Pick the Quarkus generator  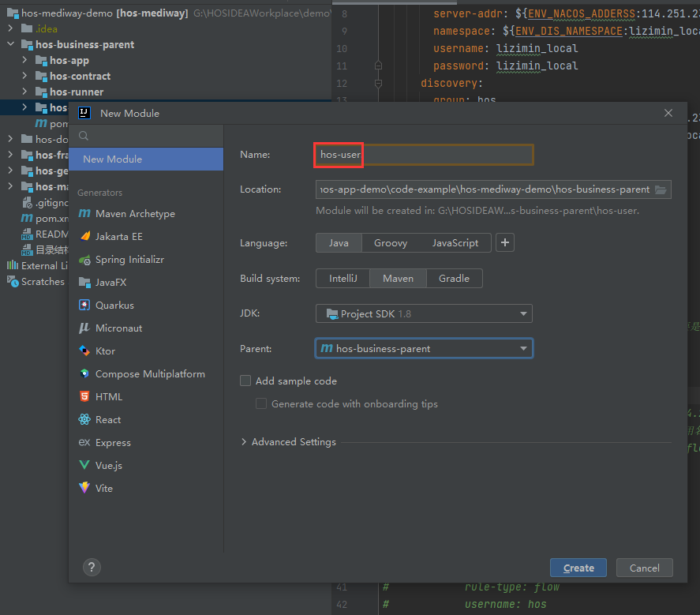coord(114,306)
